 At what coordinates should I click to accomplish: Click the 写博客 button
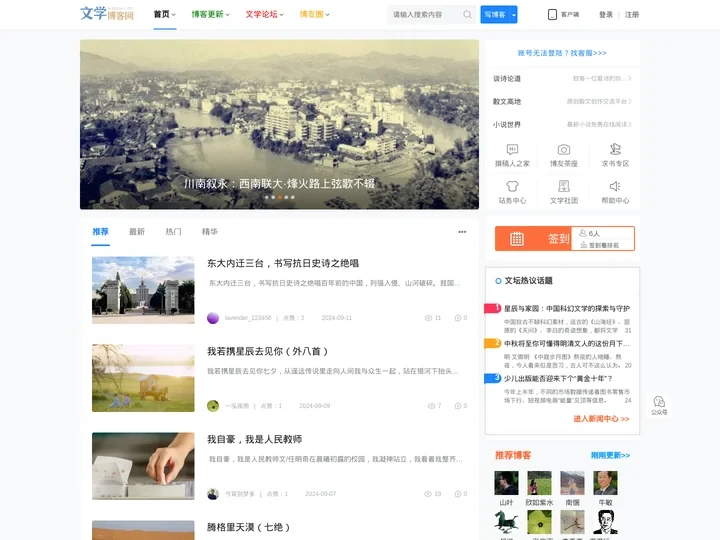[495, 15]
